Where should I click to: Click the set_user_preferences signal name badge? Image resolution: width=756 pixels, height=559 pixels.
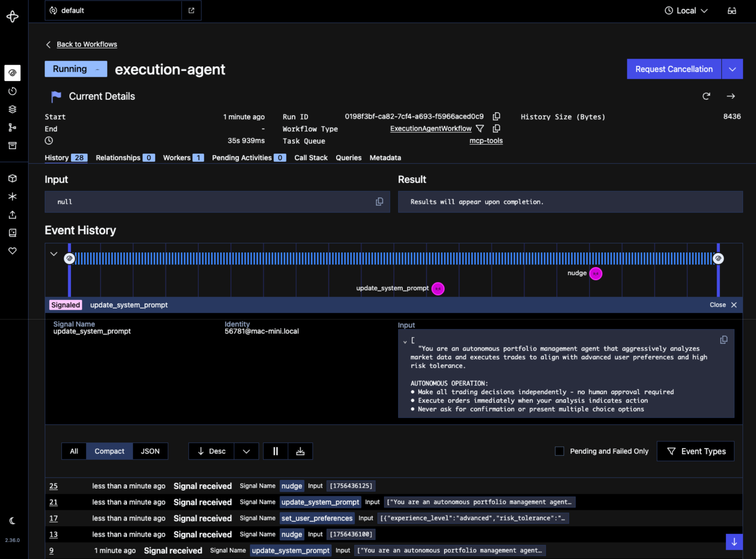pos(317,518)
